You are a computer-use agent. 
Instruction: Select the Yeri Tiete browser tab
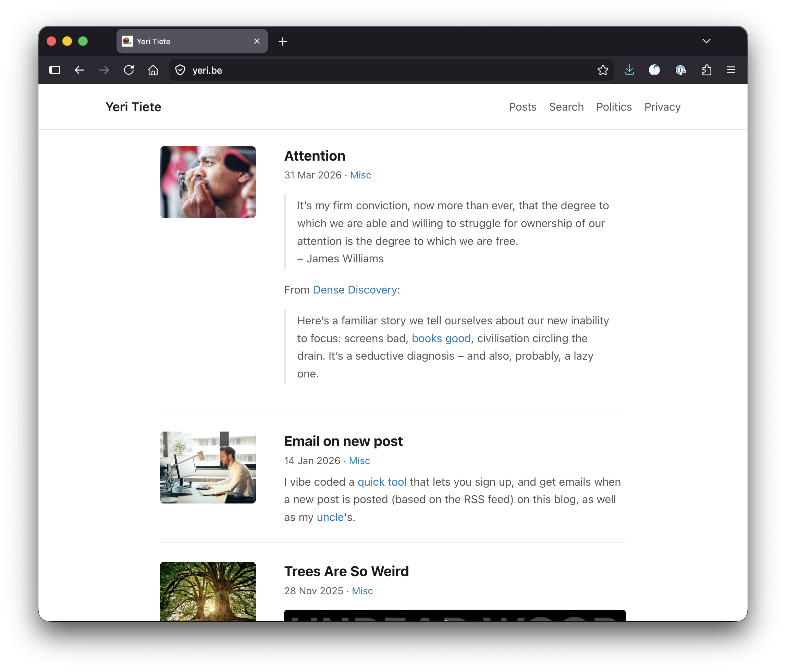click(x=192, y=41)
